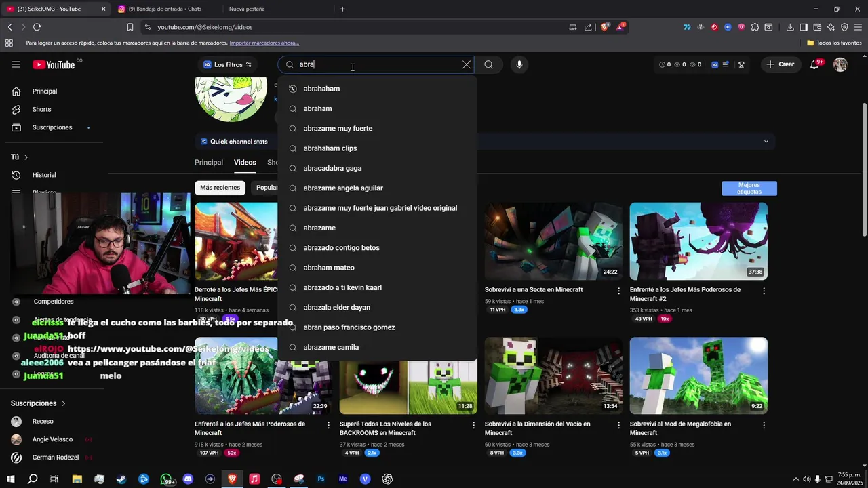Pick the abrazame angela aguilar suggestion
Image resolution: width=868 pixels, height=488 pixels.
[x=377, y=188]
